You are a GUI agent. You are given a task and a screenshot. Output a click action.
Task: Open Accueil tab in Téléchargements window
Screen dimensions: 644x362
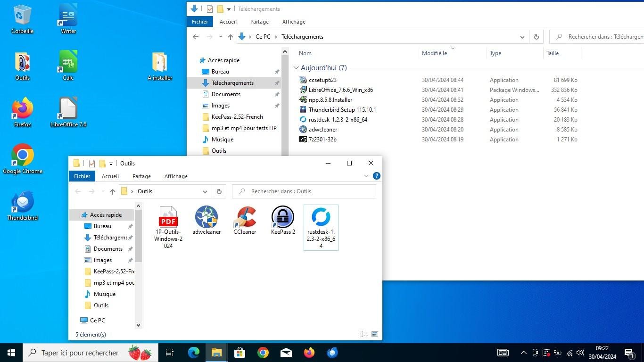[x=228, y=22]
